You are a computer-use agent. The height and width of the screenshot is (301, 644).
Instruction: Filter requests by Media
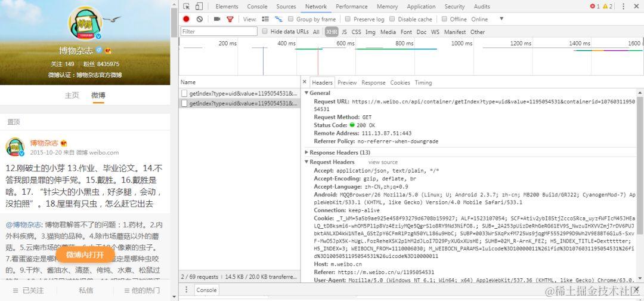(388, 32)
